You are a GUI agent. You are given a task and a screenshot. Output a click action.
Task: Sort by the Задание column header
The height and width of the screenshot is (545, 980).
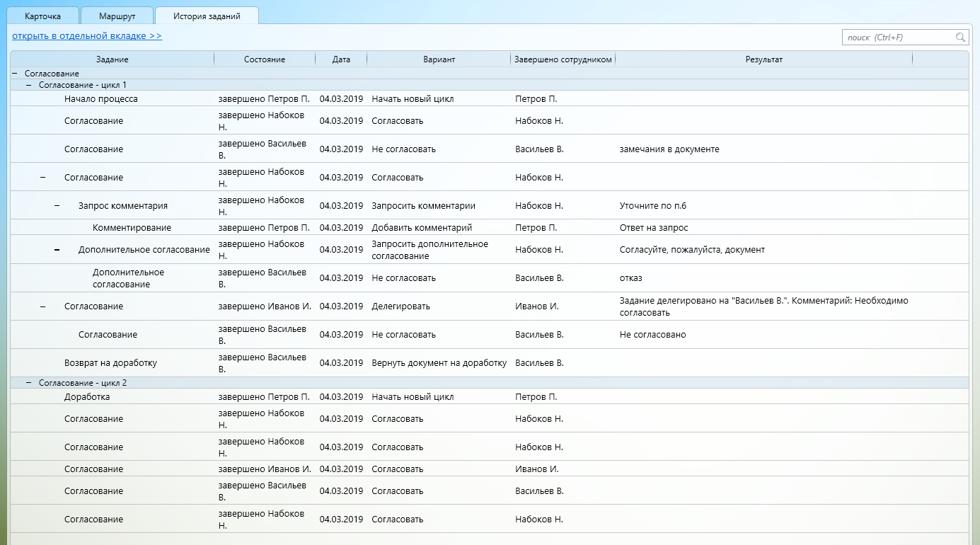(x=113, y=59)
